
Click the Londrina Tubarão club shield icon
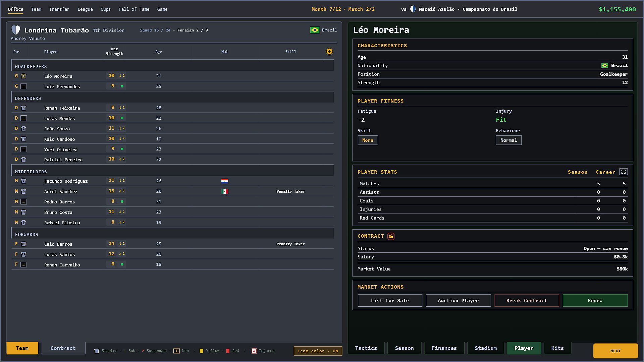tap(16, 30)
